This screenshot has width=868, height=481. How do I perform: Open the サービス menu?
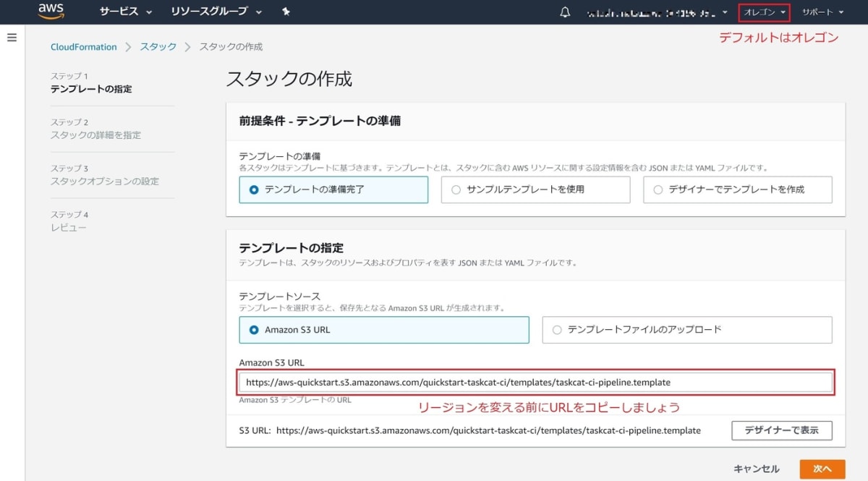pyautogui.click(x=126, y=12)
